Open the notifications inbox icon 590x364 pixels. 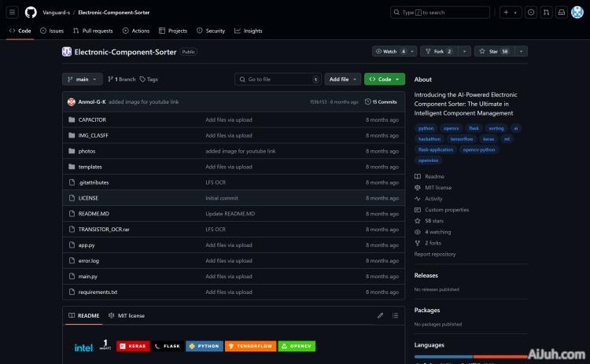pyautogui.click(x=560, y=13)
